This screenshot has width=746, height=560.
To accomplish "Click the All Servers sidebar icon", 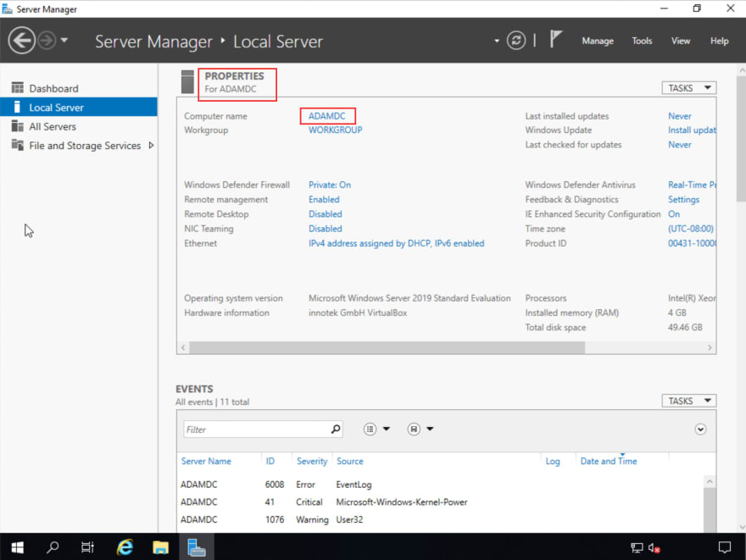I will (x=18, y=126).
